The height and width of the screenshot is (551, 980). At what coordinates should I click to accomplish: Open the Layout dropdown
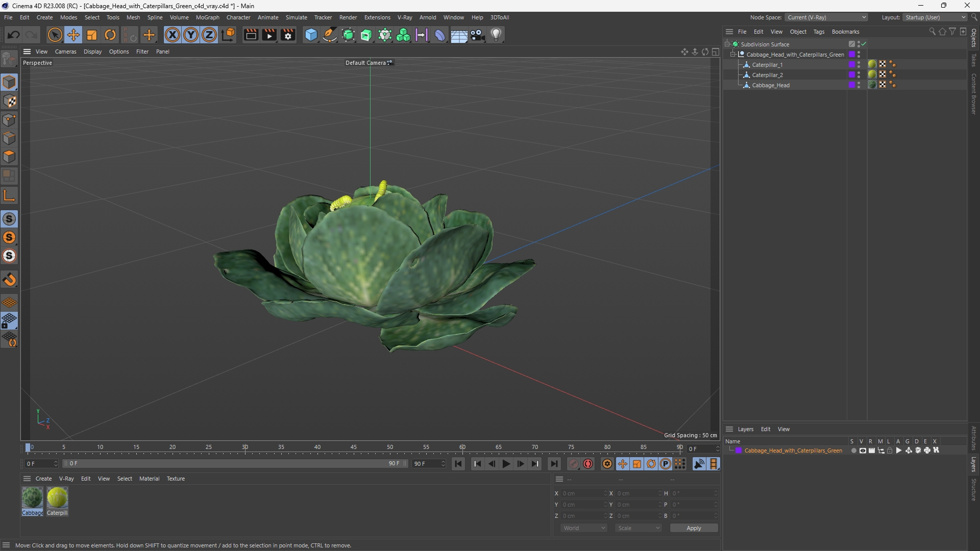pyautogui.click(x=935, y=17)
